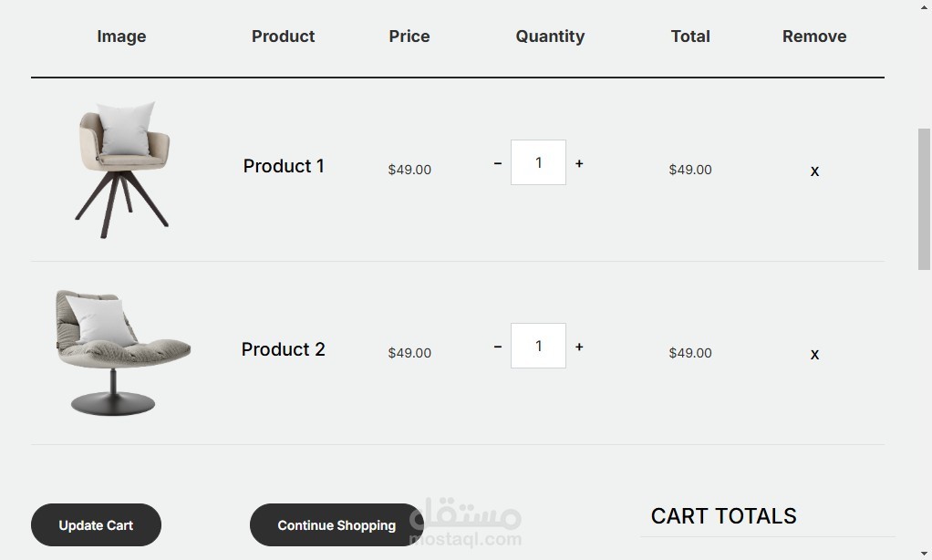Increase Product 1 quantity with plus
Screen dimensions: 932x560
click(x=579, y=163)
